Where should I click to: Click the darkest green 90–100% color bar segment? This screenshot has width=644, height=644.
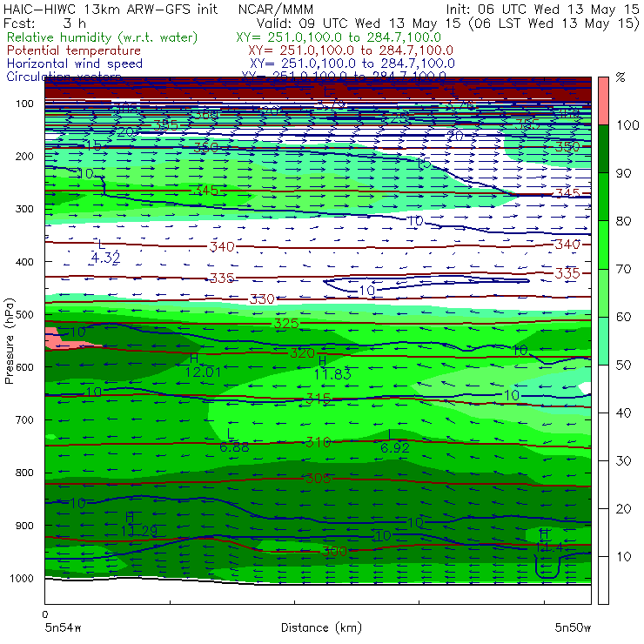tap(603, 149)
